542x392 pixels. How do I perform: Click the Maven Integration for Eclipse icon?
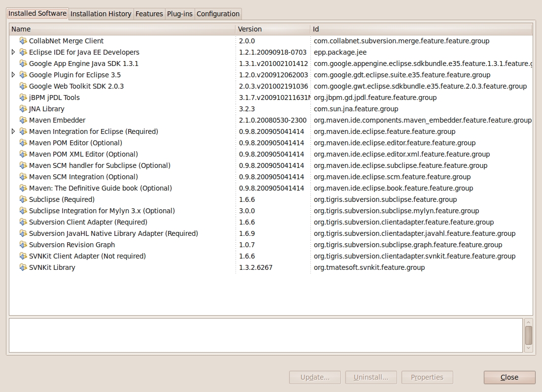23,131
